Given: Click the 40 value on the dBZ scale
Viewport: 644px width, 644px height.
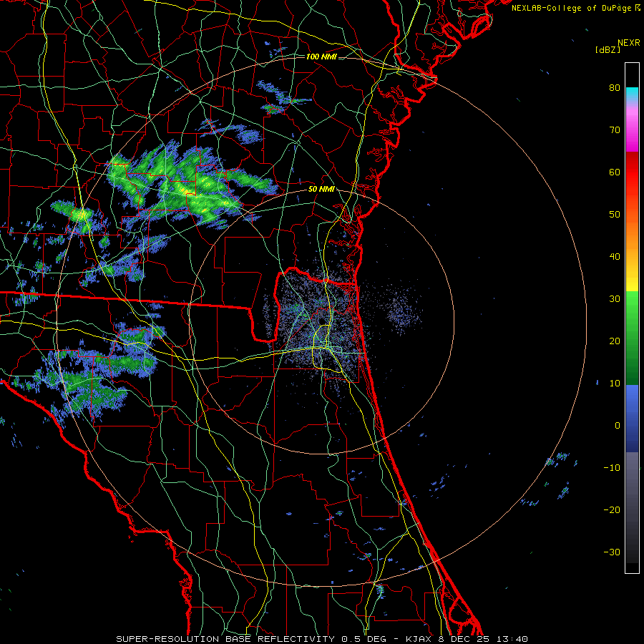Looking at the screenshot, I should [x=615, y=257].
